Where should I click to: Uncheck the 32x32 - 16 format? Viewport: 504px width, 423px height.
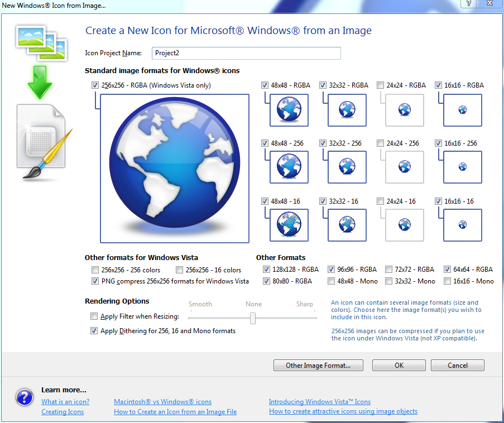323,201
